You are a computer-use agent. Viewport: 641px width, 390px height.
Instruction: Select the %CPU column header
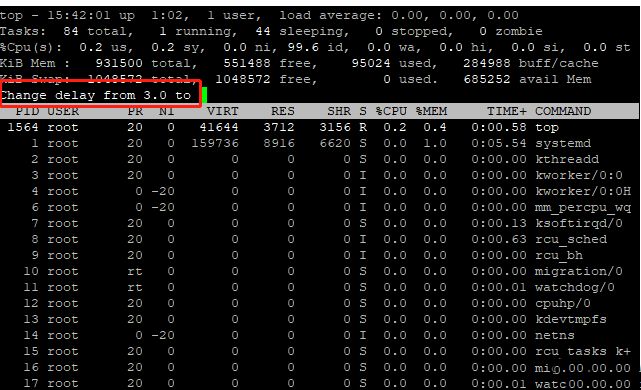pos(391,111)
